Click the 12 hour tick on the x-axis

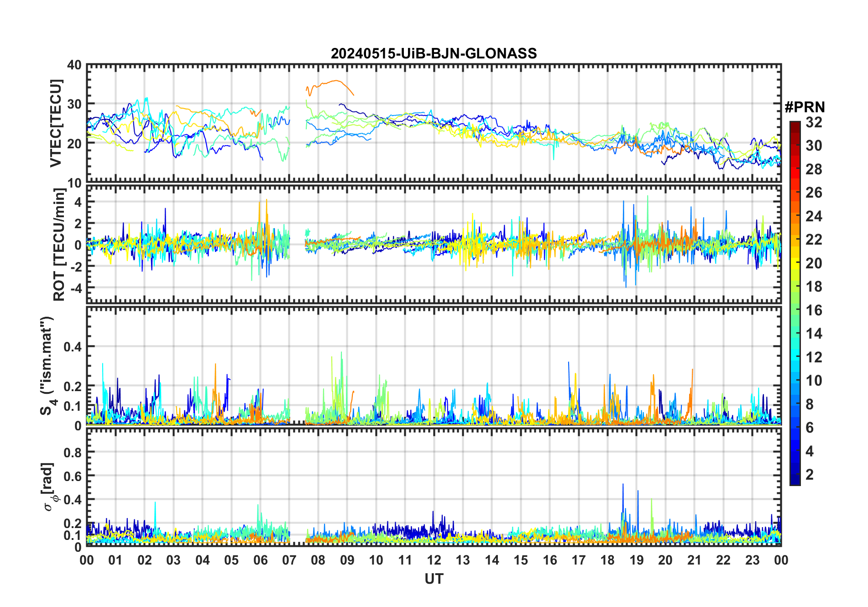[x=434, y=560]
